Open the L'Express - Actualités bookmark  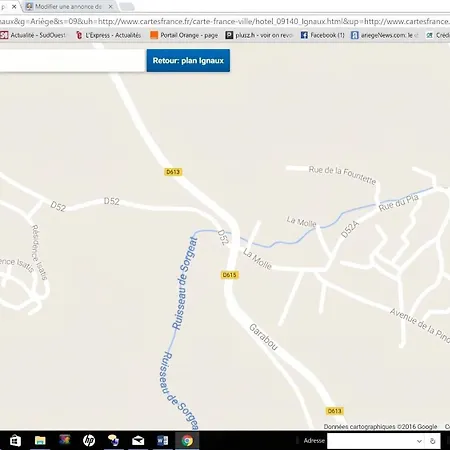coord(108,35)
